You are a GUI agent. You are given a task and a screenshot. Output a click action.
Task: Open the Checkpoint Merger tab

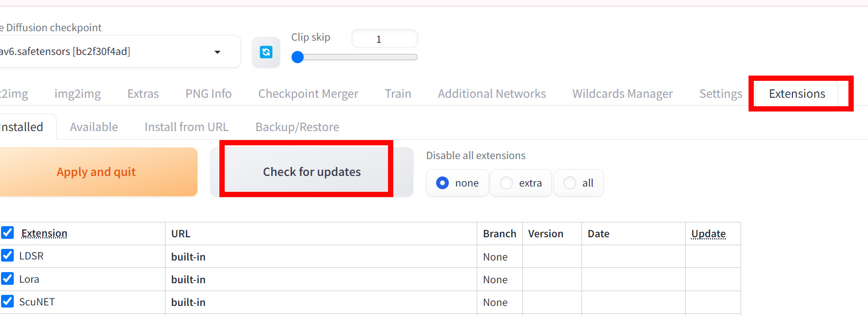click(x=308, y=94)
